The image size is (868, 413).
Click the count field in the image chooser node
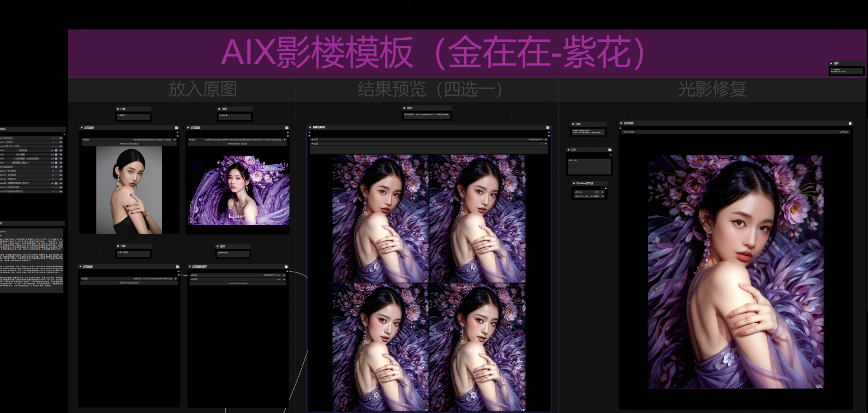[x=429, y=144]
